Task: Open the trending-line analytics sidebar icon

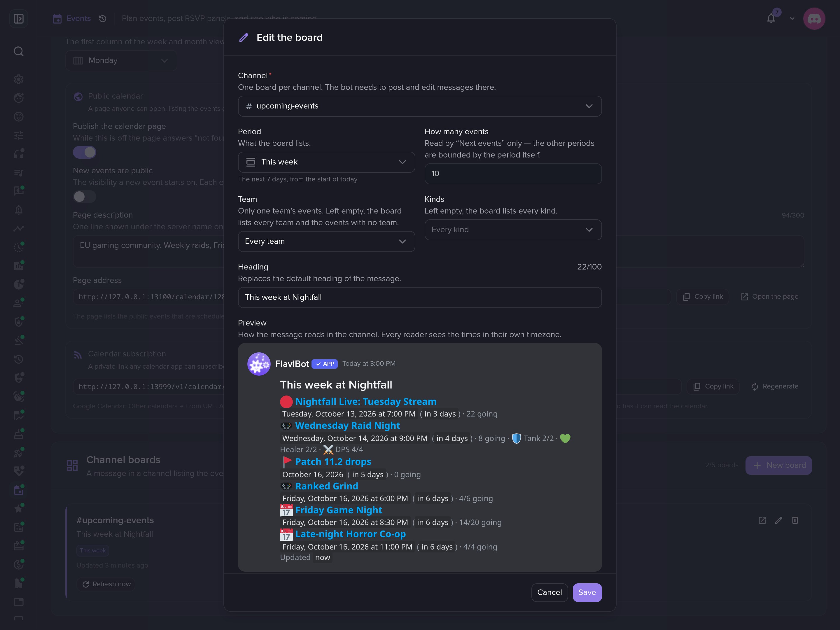Action: (19, 228)
